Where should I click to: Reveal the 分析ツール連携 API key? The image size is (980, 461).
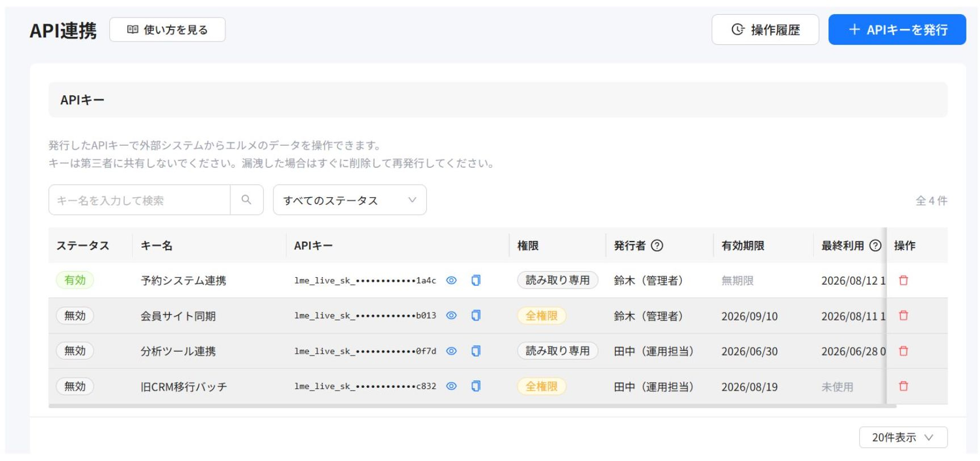[451, 351]
